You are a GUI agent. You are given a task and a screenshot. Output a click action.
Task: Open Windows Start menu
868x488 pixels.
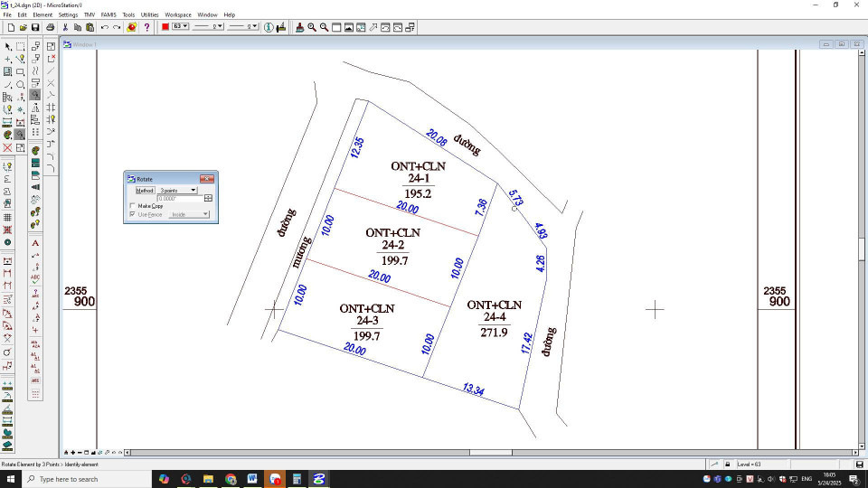click(11, 479)
